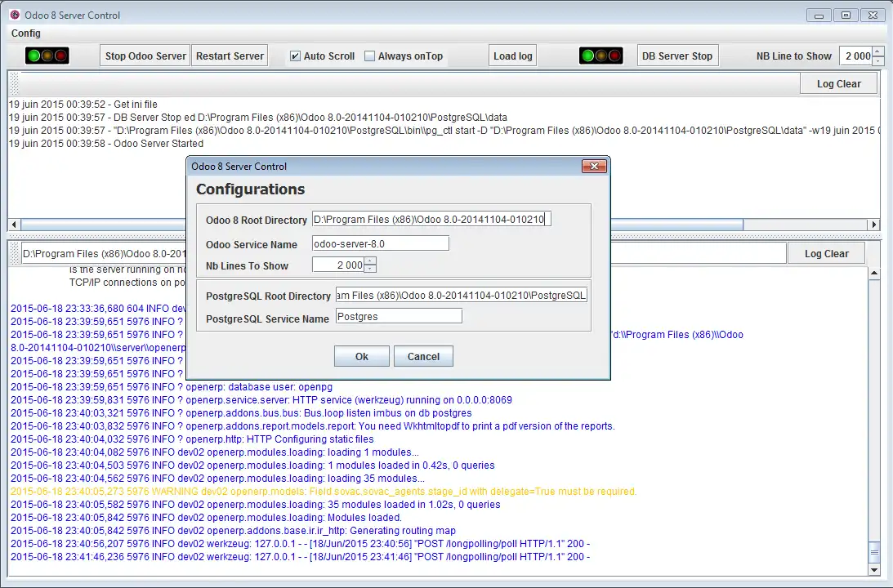Click the 'Modules loaded.' log line
This screenshot has height=588, width=893.
tap(206, 518)
